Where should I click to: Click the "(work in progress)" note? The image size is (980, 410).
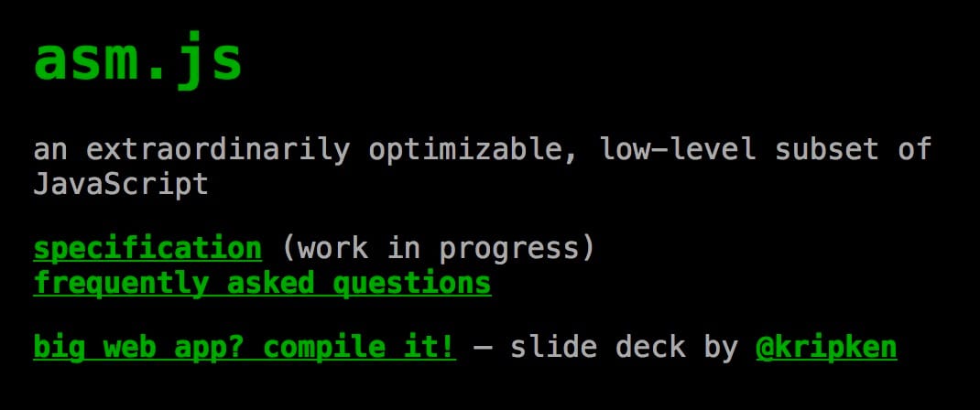(438, 248)
